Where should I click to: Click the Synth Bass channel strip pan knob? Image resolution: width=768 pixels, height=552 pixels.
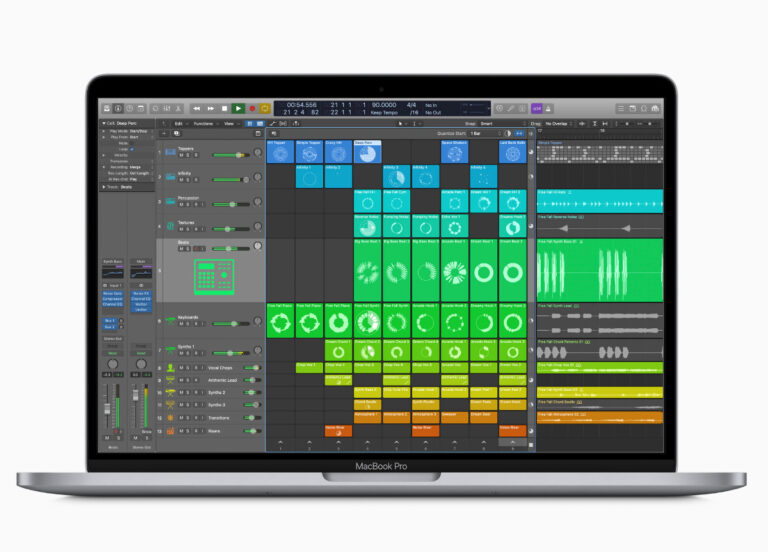tap(113, 364)
